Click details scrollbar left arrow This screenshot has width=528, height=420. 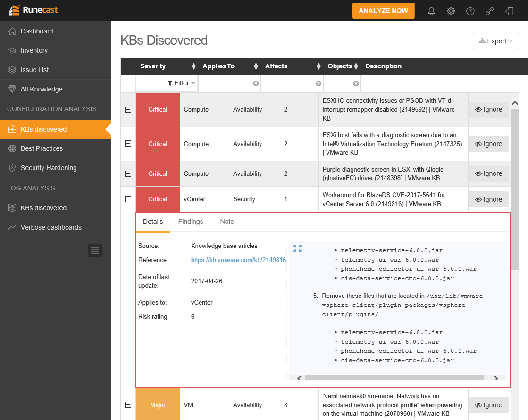coord(299,379)
